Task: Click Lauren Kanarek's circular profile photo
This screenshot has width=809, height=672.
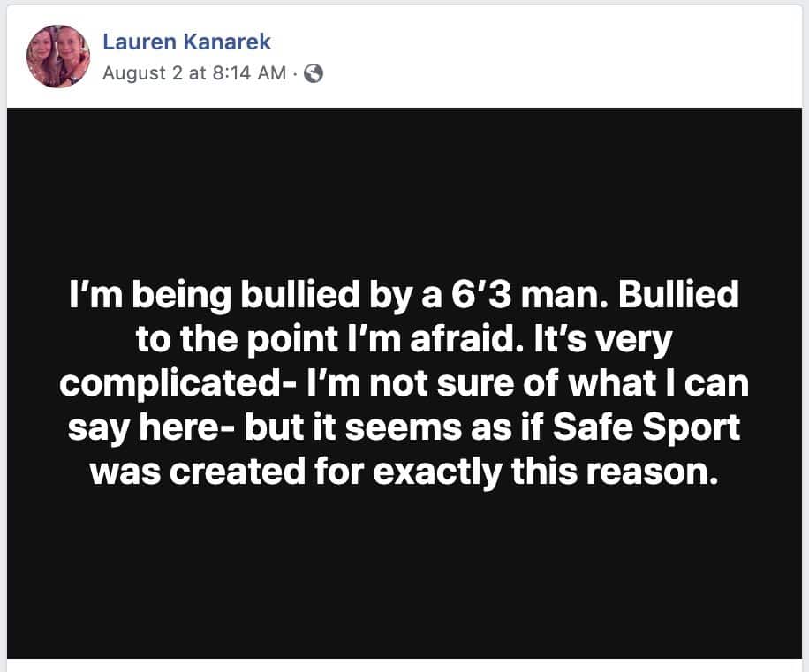Action: click(57, 54)
